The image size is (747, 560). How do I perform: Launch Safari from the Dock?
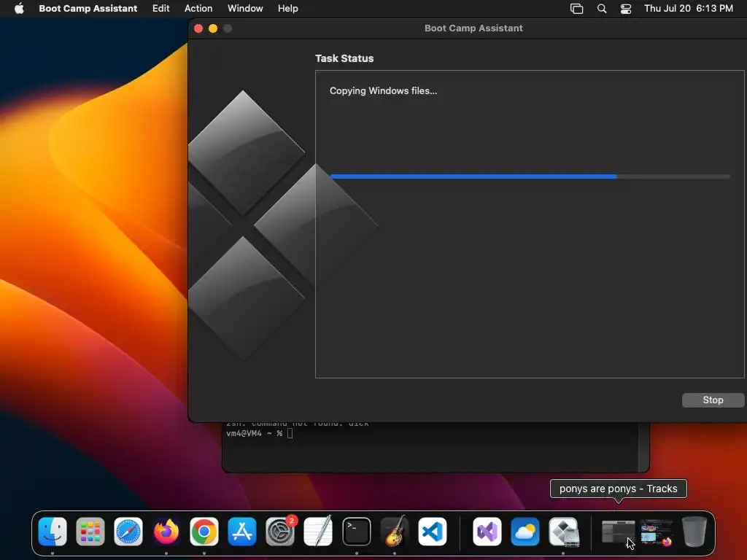[x=128, y=532]
